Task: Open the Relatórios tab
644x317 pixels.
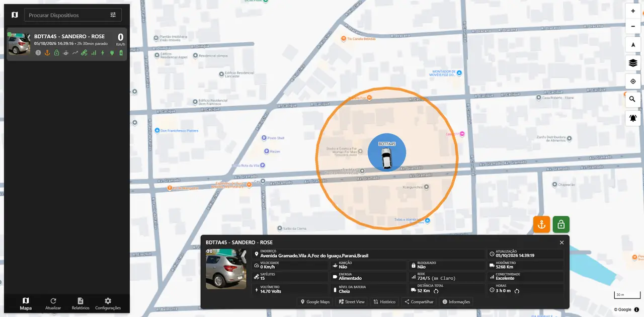Action: [x=80, y=303]
